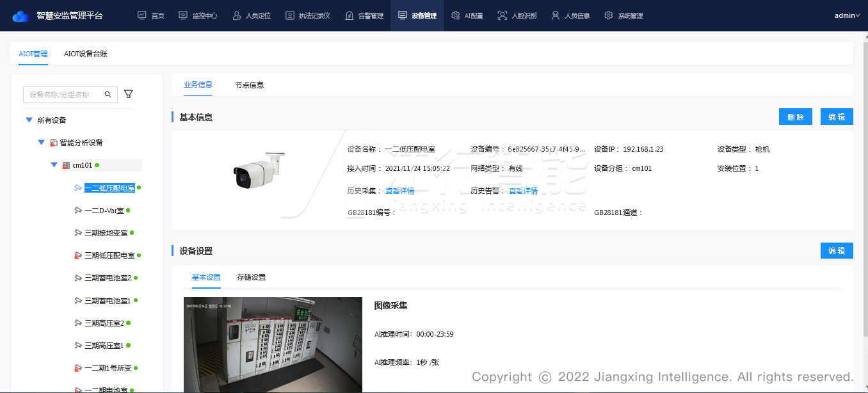
Task: Click the 删除 button
Action: [795, 116]
